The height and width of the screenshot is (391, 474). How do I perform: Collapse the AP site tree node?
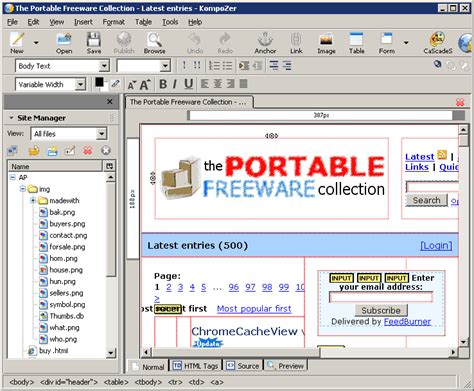pos(13,177)
